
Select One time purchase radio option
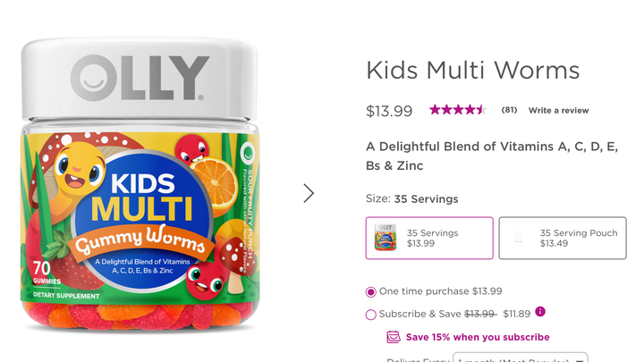[371, 291]
